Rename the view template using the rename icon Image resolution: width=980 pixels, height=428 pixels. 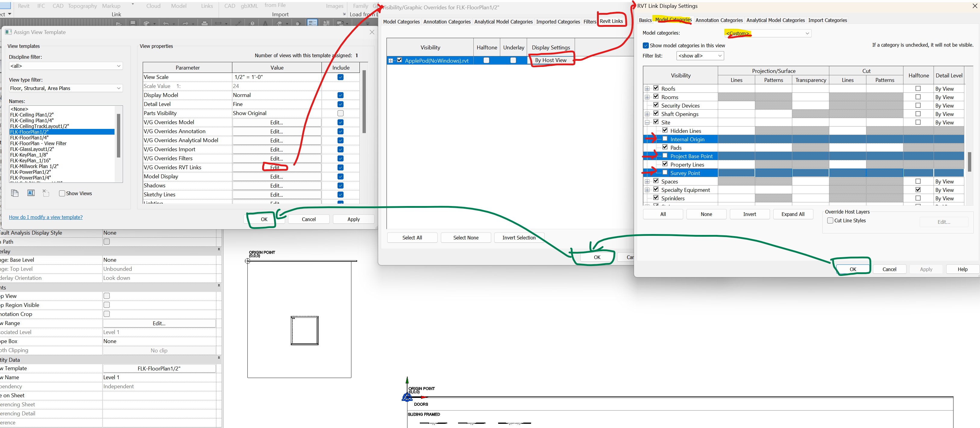tap(31, 193)
